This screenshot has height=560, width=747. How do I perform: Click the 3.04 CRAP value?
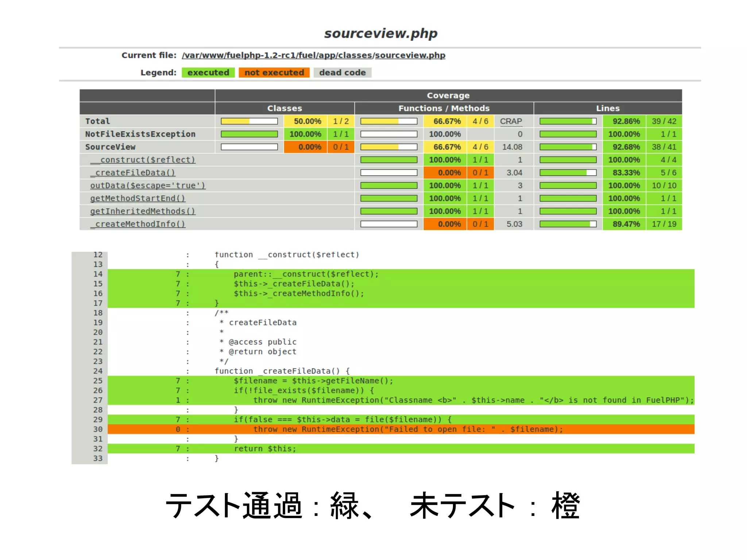tap(514, 172)
